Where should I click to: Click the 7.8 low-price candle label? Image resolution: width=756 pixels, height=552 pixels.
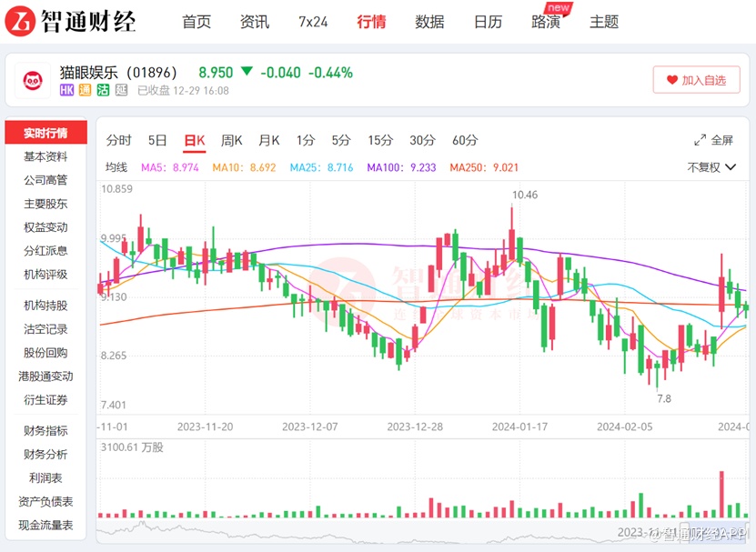[x=664, y=398]
